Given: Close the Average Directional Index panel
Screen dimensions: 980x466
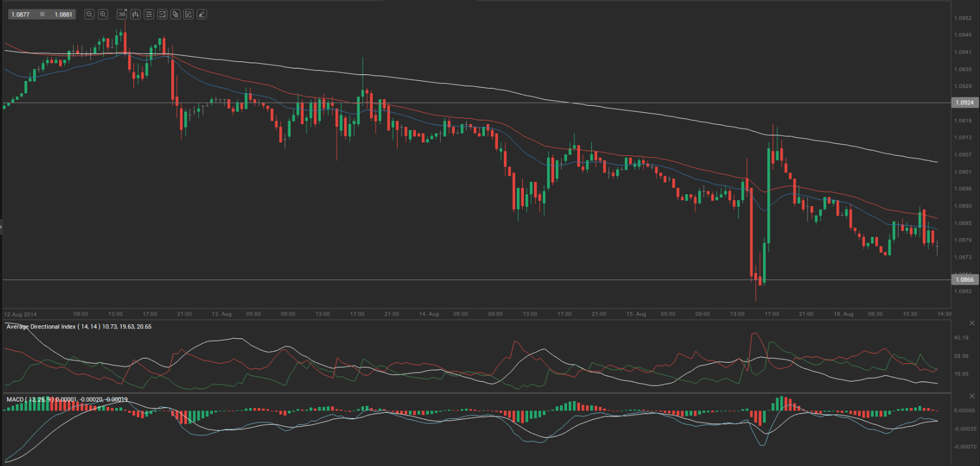Looking at the screenshot, I should tap(972, 323).
